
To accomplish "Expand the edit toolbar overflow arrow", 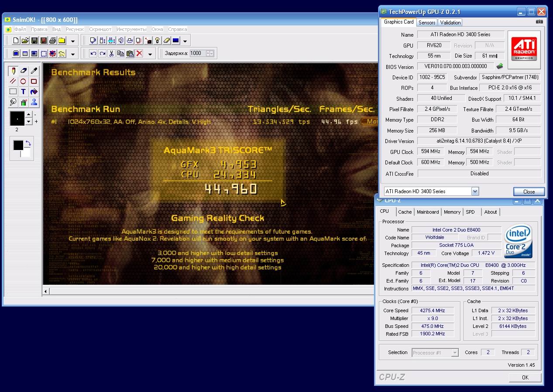I will 150,54.
